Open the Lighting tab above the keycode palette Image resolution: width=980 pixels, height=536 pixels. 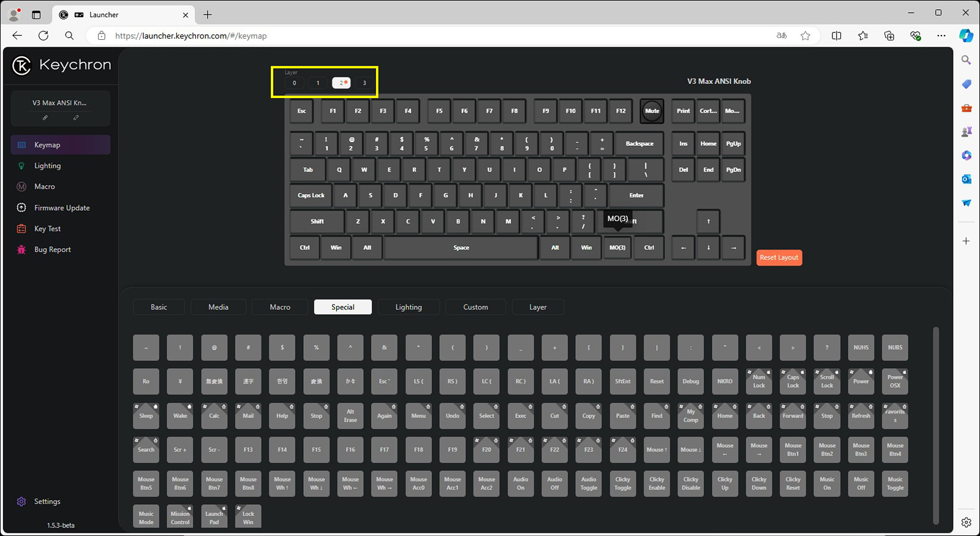click(x=409, y=307)
